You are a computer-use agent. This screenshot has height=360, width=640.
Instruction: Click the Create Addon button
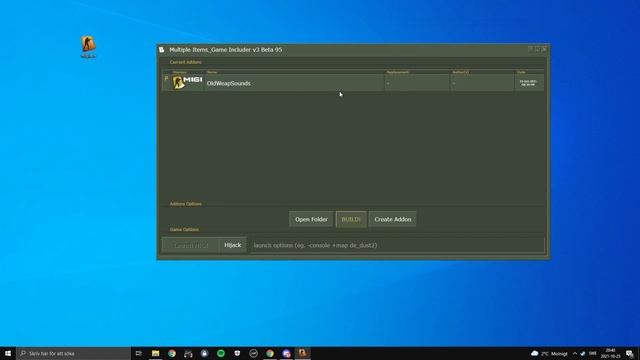coord(393,219)
